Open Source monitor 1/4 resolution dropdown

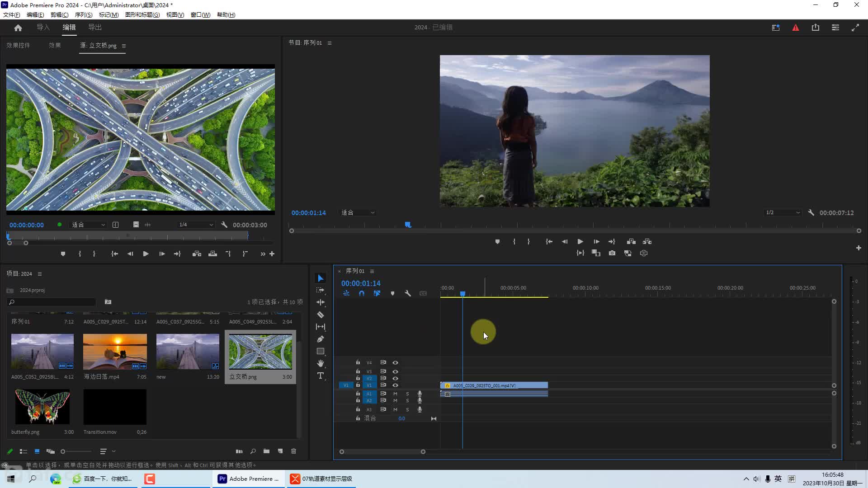coord(195,225)
